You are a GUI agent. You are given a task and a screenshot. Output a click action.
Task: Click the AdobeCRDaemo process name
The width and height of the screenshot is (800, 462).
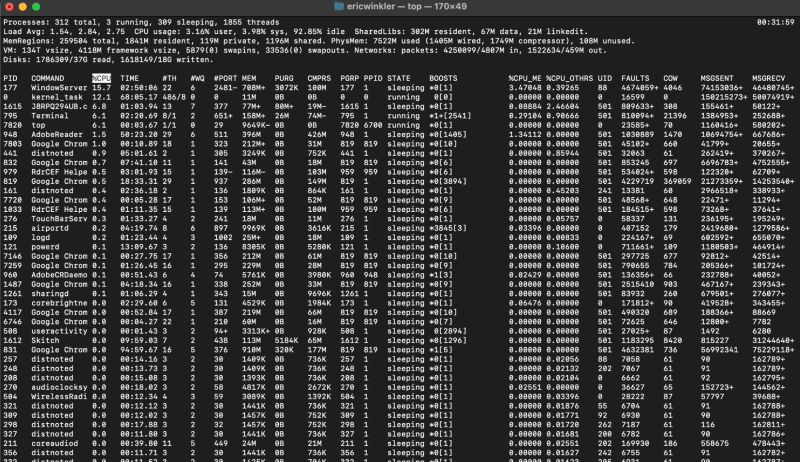tap(59, 274)
